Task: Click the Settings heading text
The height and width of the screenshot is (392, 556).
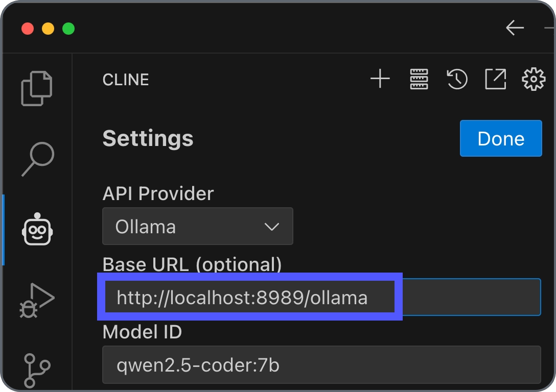Action: (x=148, y=138)
